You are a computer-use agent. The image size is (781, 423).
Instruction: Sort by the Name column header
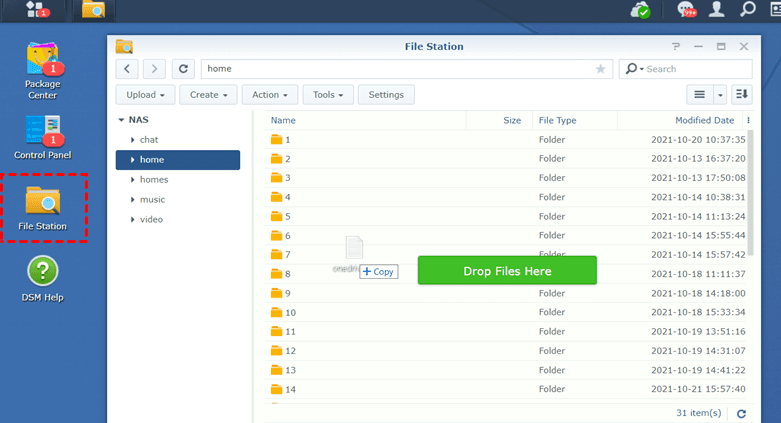366,120
